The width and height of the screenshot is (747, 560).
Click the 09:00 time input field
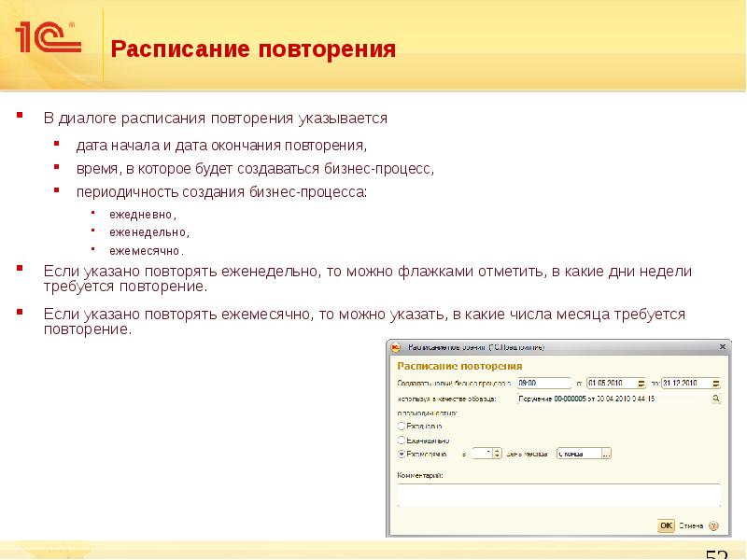tap(543, 383)
